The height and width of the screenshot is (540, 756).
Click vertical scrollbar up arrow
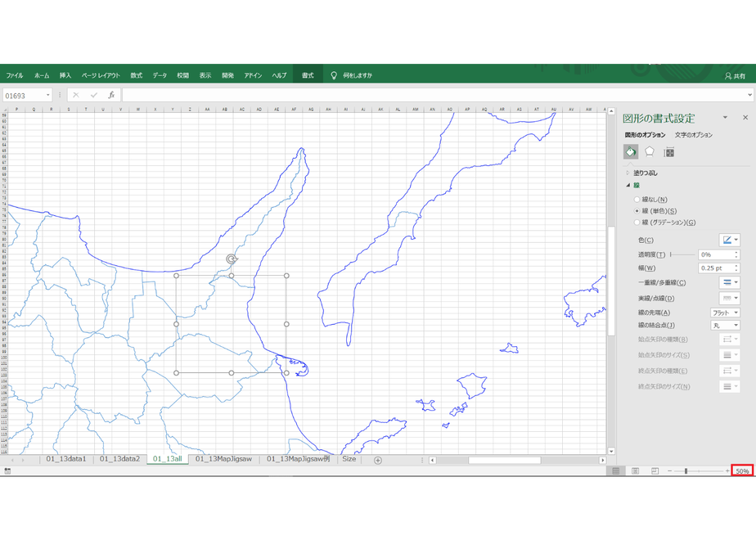click(x=611, y=111)
